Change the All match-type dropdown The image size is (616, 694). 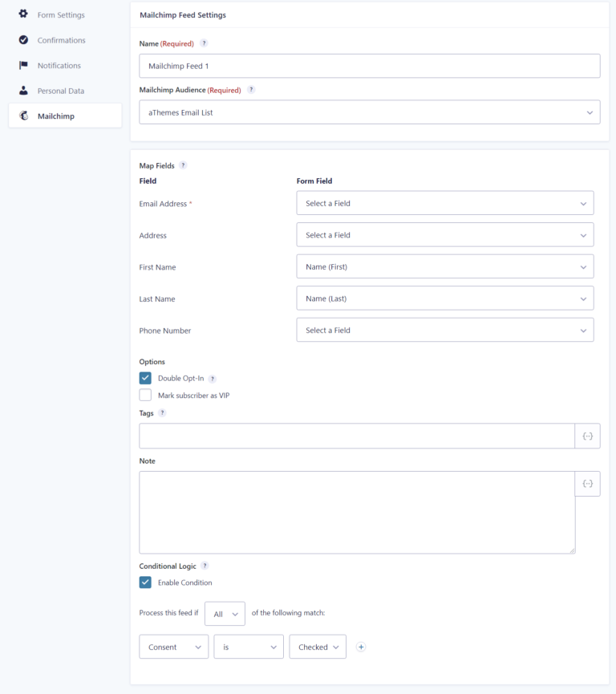[x=225, y=614]
